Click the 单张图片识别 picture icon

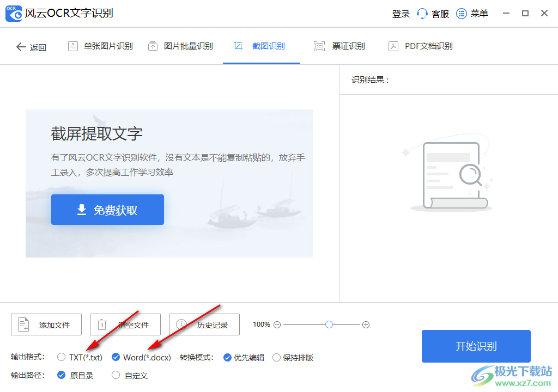click(73, 46)
